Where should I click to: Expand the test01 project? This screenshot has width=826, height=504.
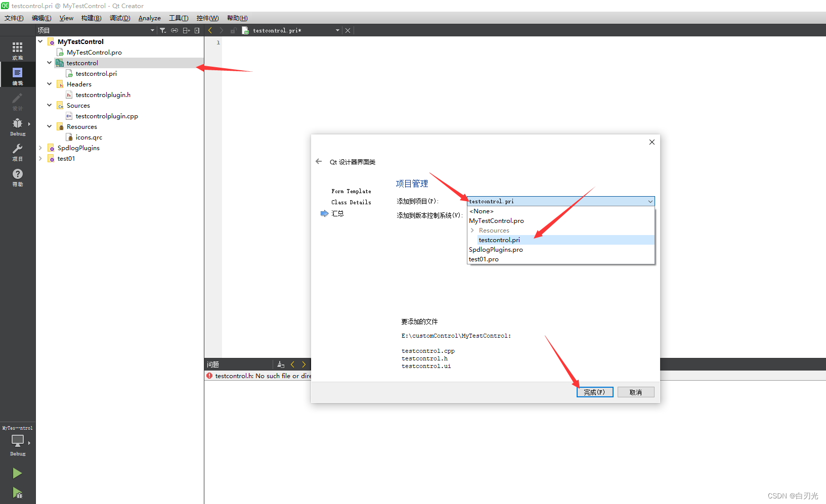[x=40, y=158]
